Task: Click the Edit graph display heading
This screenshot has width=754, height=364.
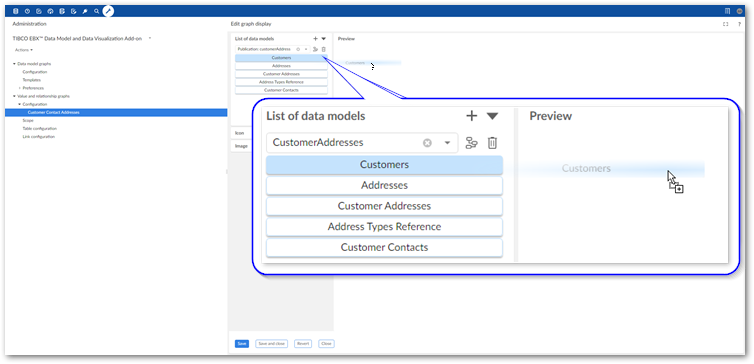Action: (251, 24)
